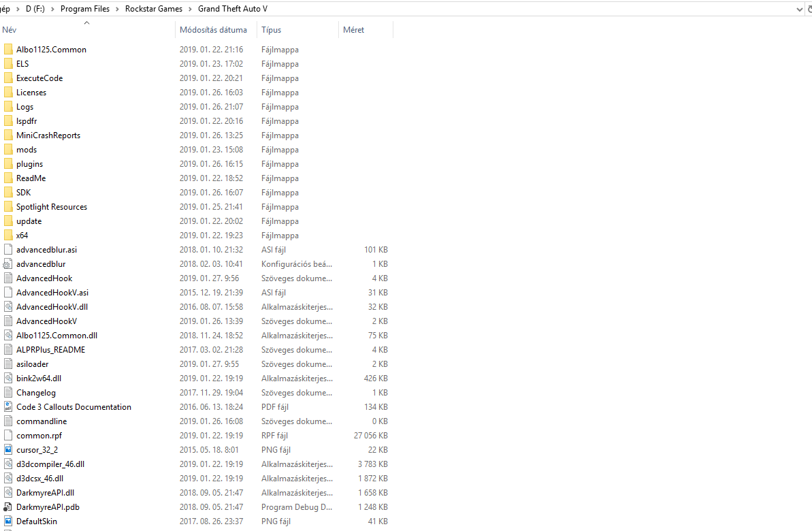Click the Licenses folder icon
Image resolution: width=812 pixels, height=531 pixels.
7,92
